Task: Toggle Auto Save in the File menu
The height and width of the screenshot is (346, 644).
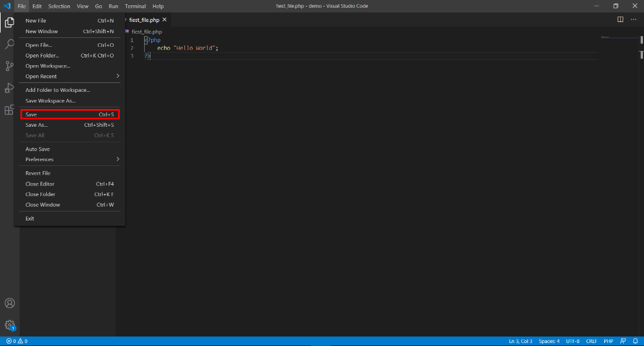Action: tap(37, 149)
